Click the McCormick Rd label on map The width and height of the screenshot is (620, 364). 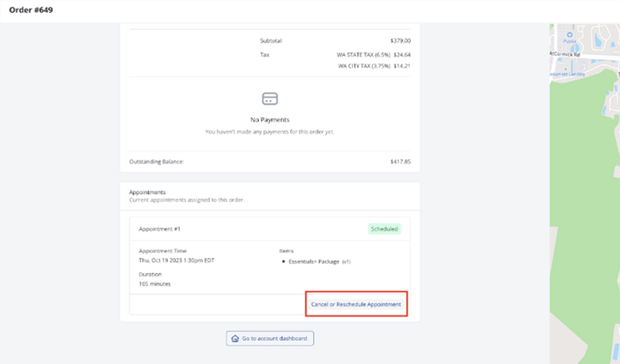click(564, 53)
